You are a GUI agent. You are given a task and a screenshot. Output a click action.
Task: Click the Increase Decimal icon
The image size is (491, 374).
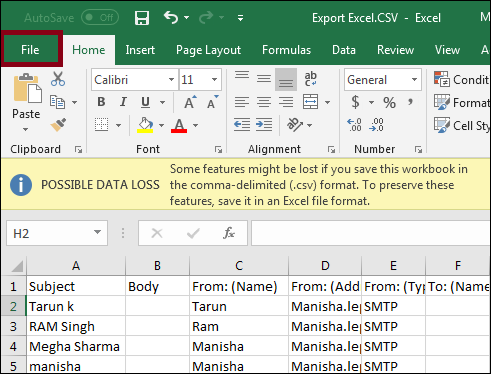point(354,125)
